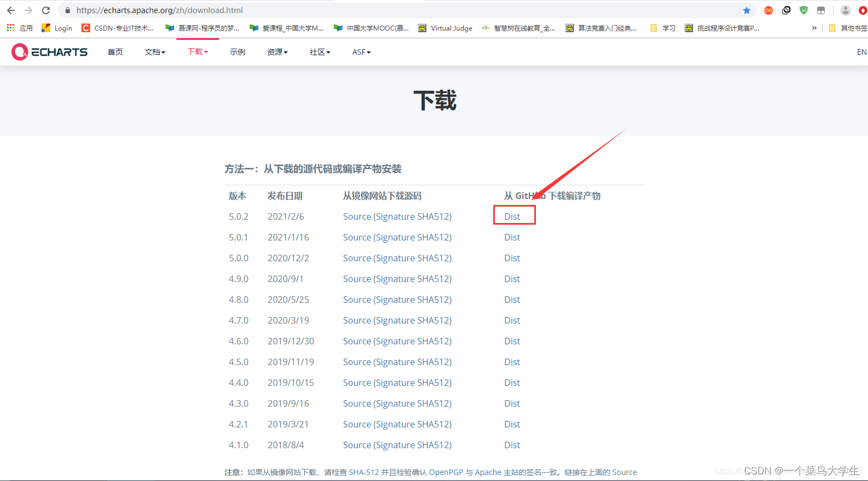
Task: Open the user profile avatar icon
Action: 845,10
